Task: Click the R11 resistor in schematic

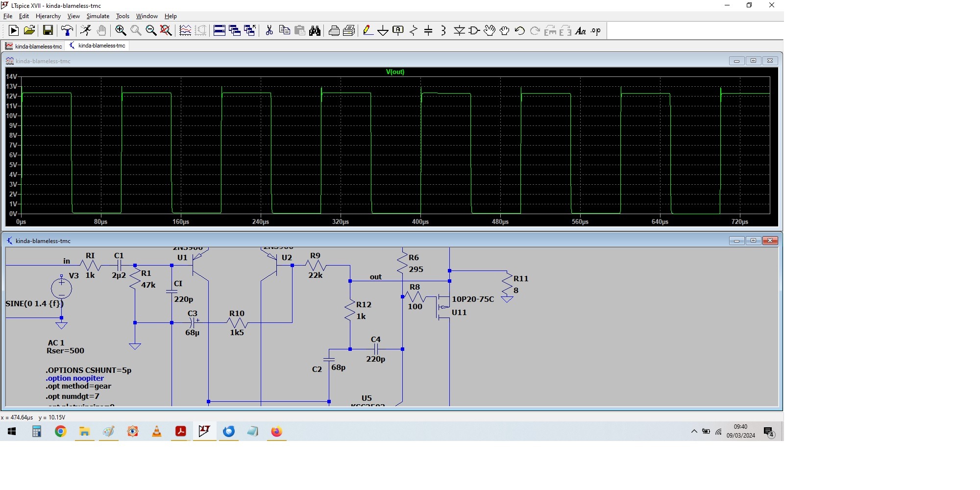Action: point(508,284)
